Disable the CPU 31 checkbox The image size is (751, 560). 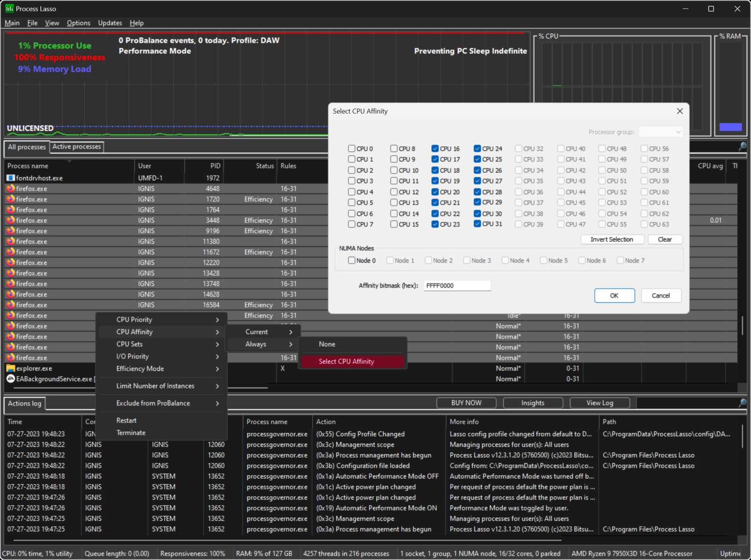(477, 224)
